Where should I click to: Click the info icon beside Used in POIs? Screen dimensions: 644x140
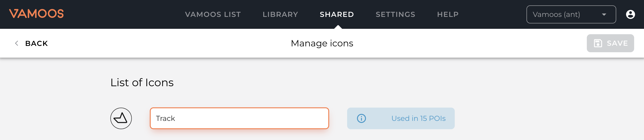[x=361, y=118]
